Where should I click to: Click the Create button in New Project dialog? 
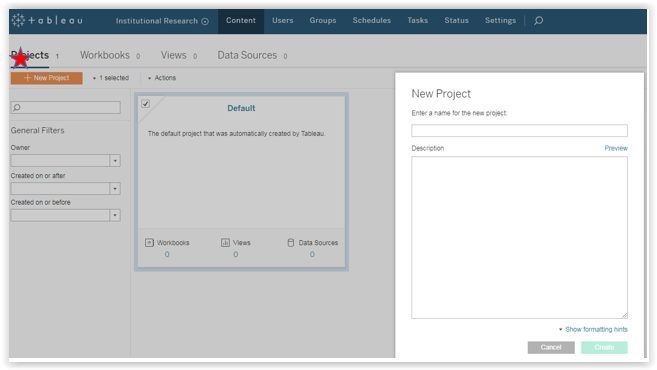click(x=604, y=347)
